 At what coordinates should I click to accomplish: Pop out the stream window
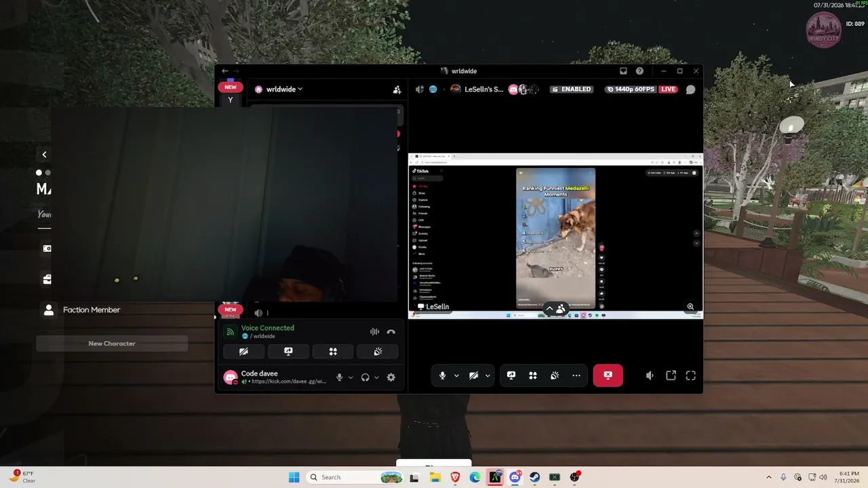coord(671,375)
